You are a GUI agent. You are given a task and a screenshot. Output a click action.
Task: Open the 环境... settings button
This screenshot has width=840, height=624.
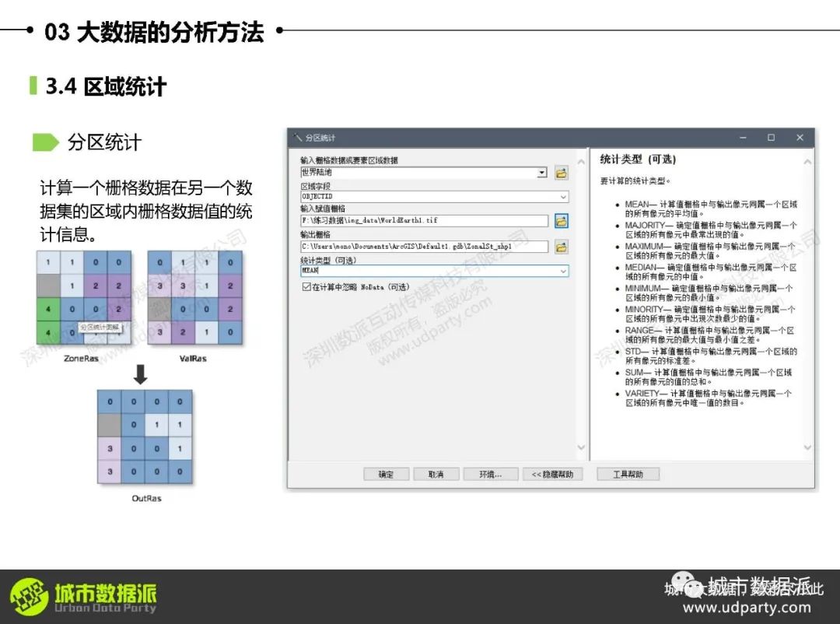pos(491,474)
